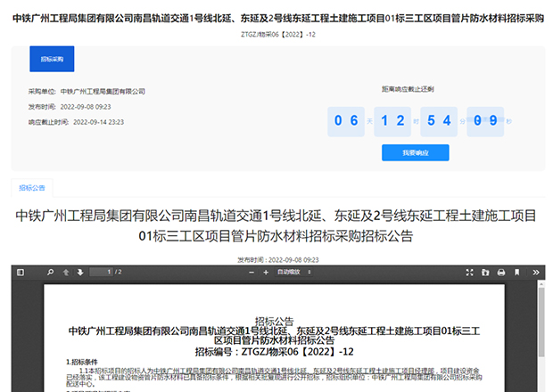Zoom out the PDF document
Screen dimensions: 553x392
pyautogui.click(x=252, y=273)
